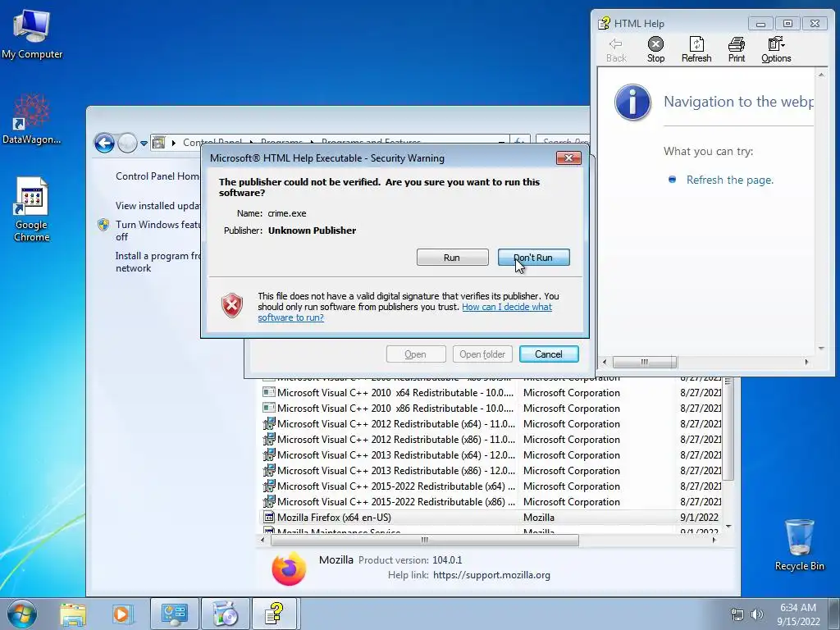The height and width of the screenshot is (630, 840).
Task: Click Control Panel Home link
Action: 157,176
